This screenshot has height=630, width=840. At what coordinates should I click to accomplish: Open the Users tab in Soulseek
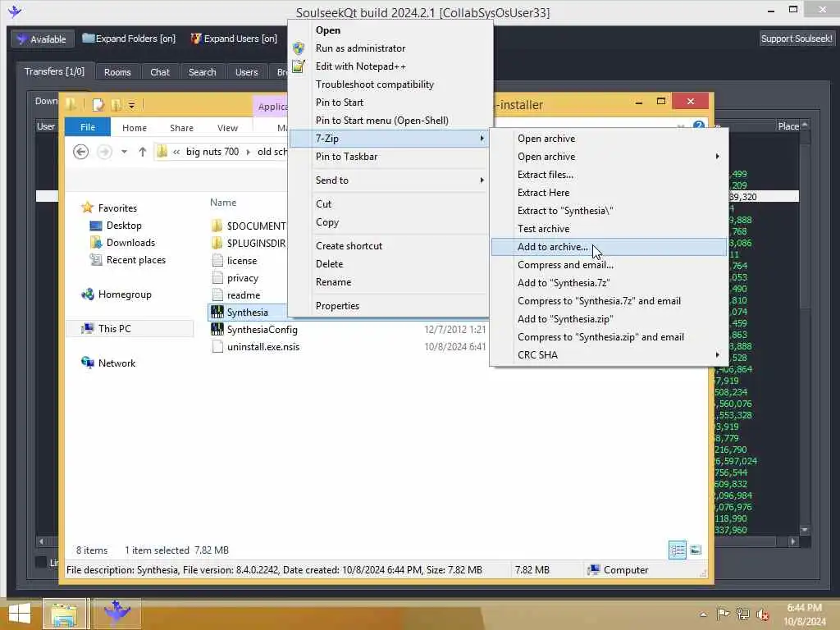246,72
